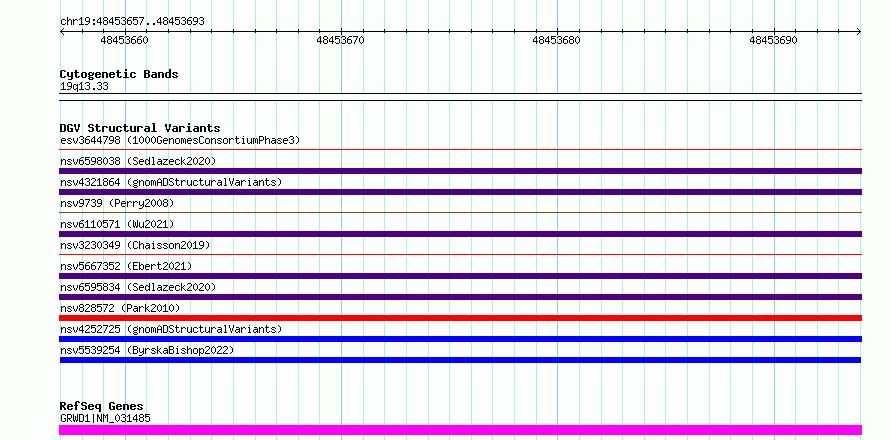890x440 pixels.
Task: Click the Cytogenetic Bands track heading
Action: (x=119, y=74)
